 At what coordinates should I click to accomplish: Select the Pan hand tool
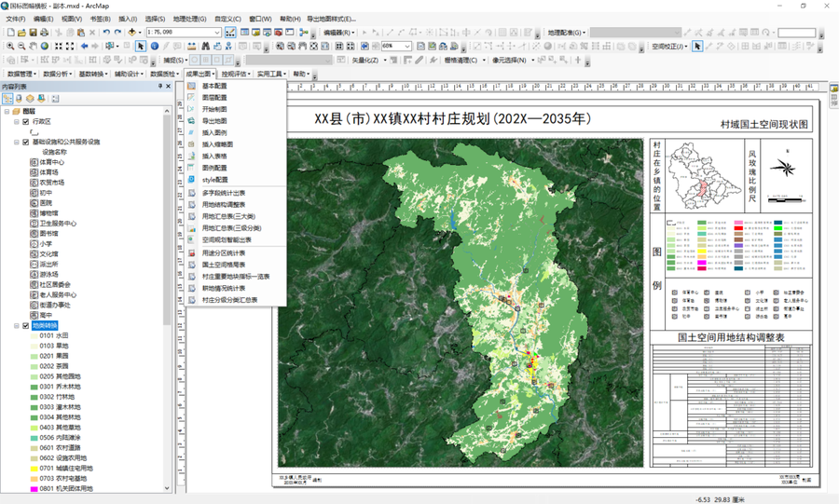(x=33, y=47)
